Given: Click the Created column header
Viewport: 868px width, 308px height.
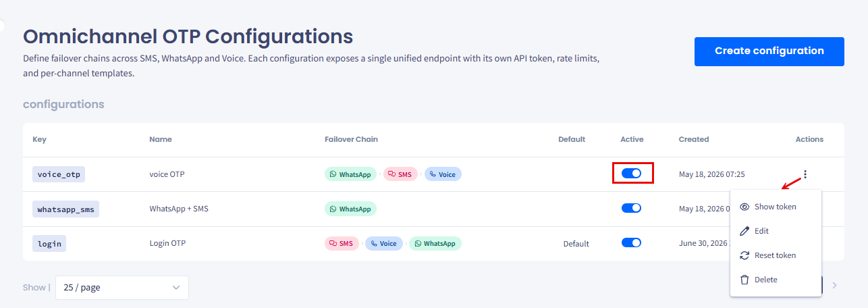Looking at the screenshot, I should point(694,139).
